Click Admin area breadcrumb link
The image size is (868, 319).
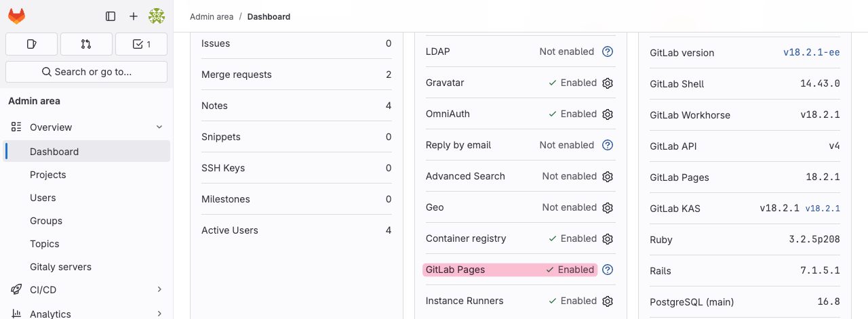212,16
